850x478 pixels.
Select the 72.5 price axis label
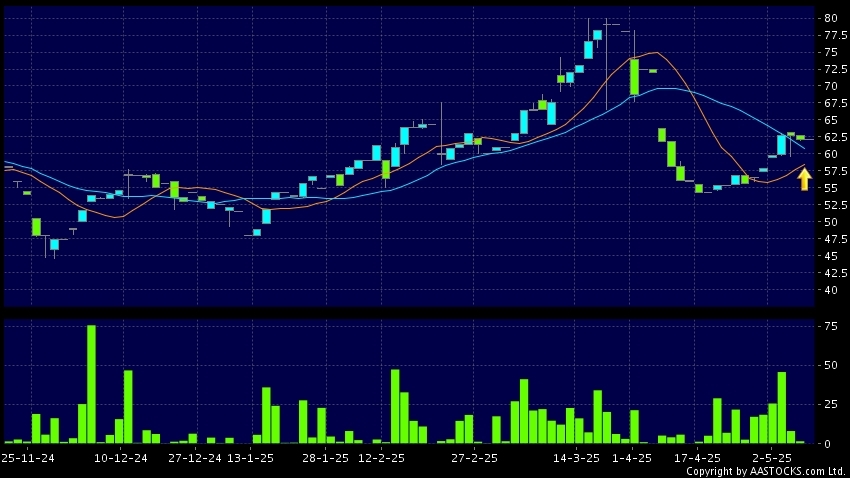[836, 69]
